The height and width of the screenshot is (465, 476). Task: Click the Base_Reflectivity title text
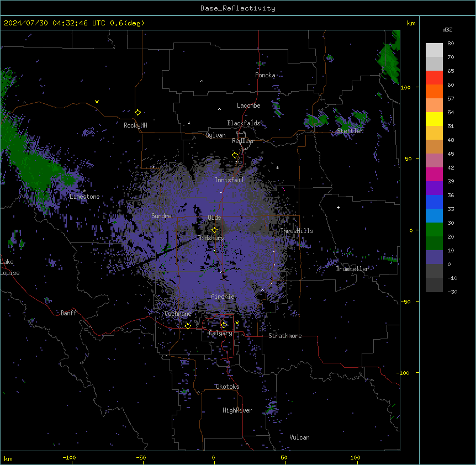[x=238, y=8]
